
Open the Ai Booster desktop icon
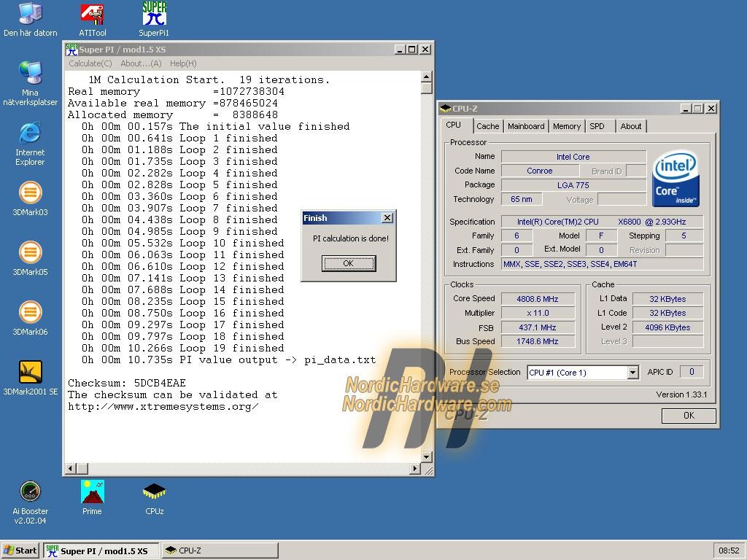[x=30, y=492]
